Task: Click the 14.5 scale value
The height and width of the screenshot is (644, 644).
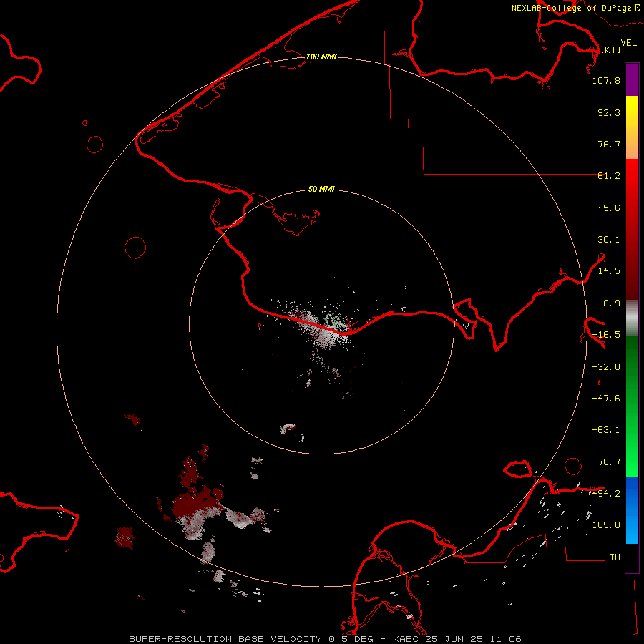Action: (x=609, y=271)
